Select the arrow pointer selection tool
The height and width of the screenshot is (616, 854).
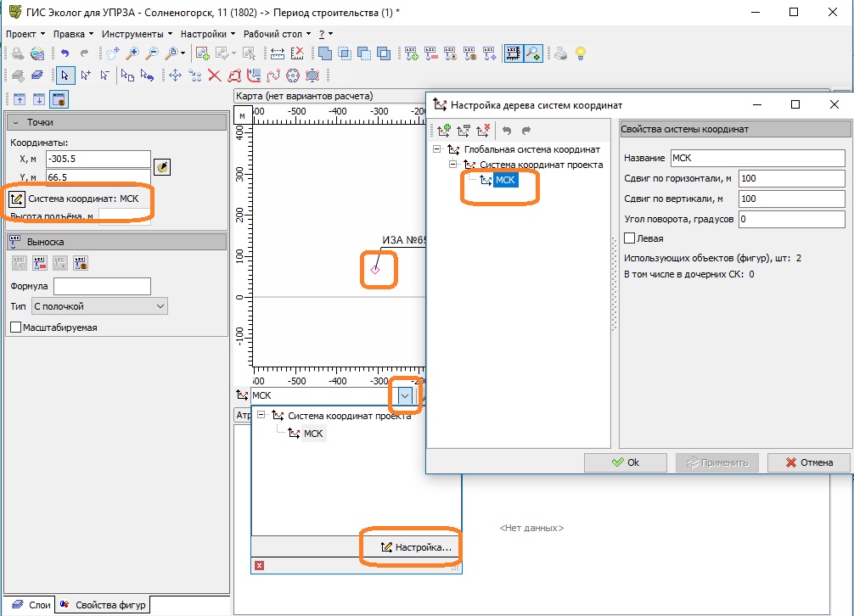click(65, 76)
